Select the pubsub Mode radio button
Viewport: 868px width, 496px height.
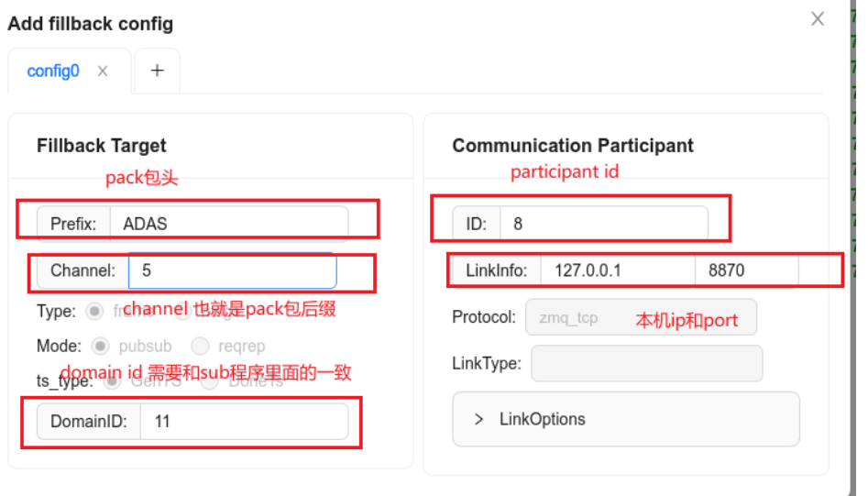coord(101,346)
